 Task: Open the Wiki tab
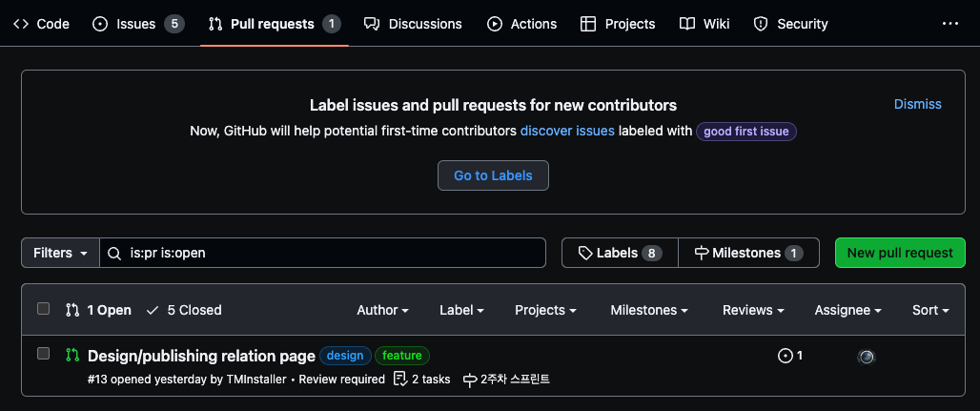click(704, 24)
